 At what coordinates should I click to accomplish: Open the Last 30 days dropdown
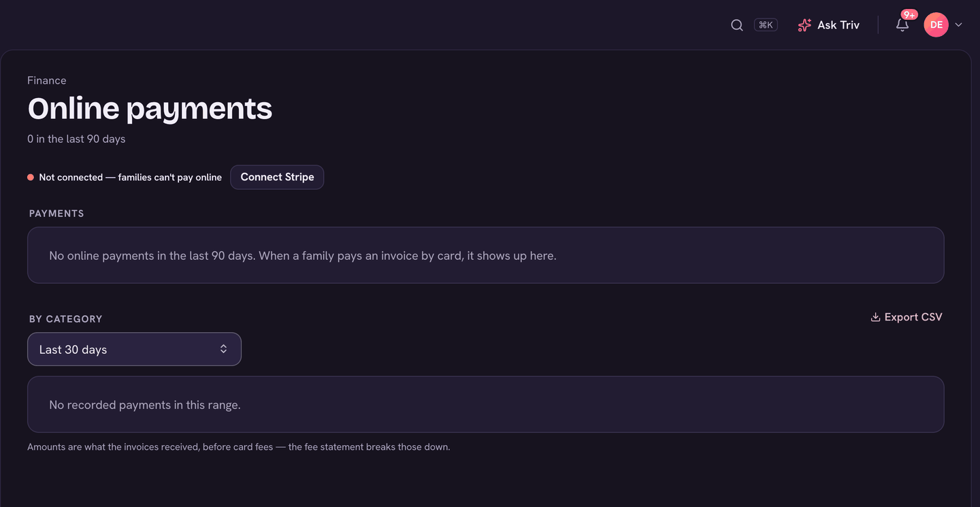point(134,349)
